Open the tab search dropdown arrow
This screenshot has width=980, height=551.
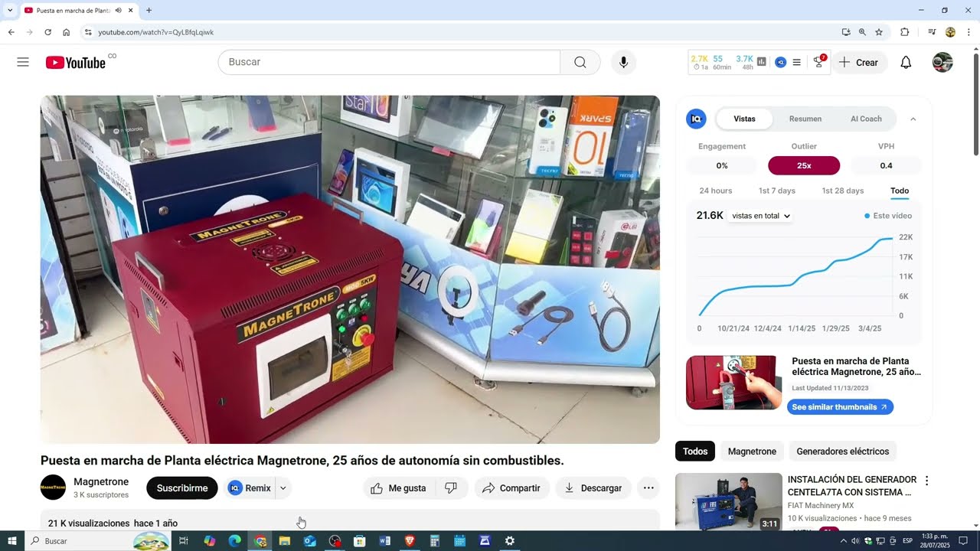pos(10,11)
